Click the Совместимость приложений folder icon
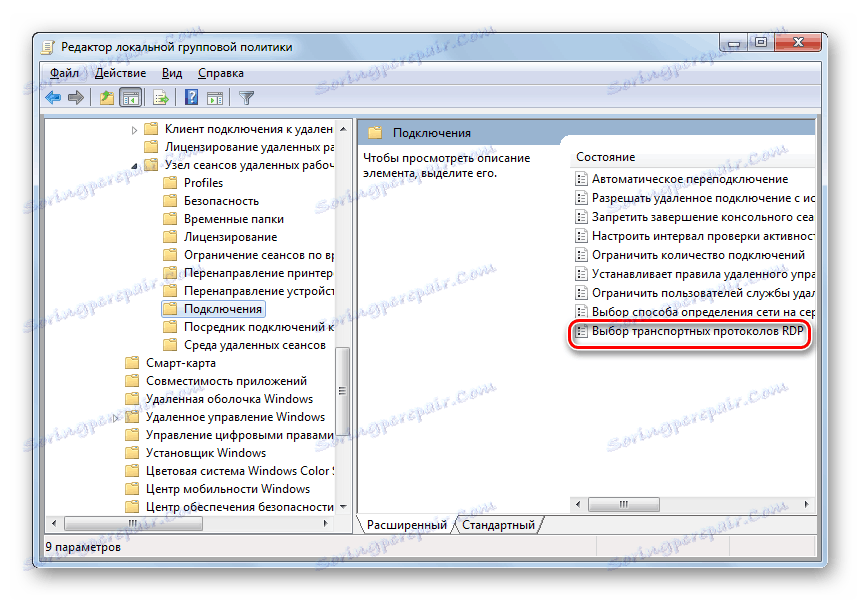This screenshot has width=861, height=601. tap(132, 381)
